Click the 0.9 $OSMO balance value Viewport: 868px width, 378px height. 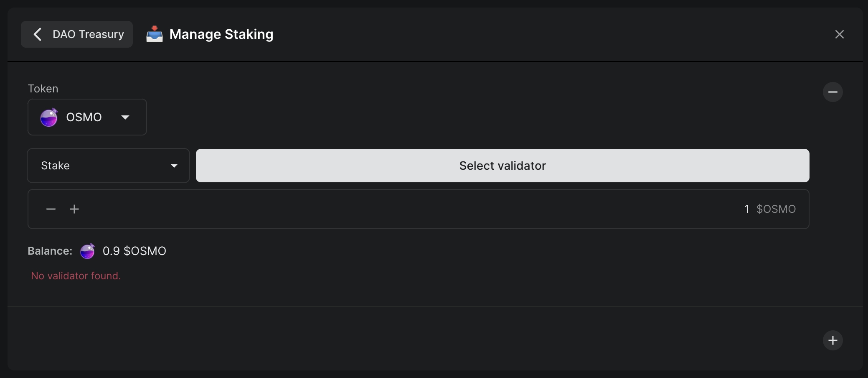point(135,251)
